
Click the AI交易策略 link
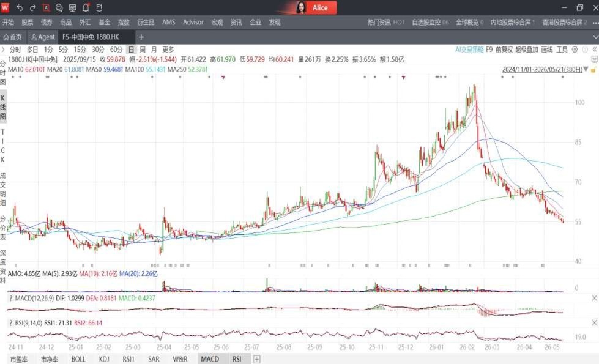point(469,50)
